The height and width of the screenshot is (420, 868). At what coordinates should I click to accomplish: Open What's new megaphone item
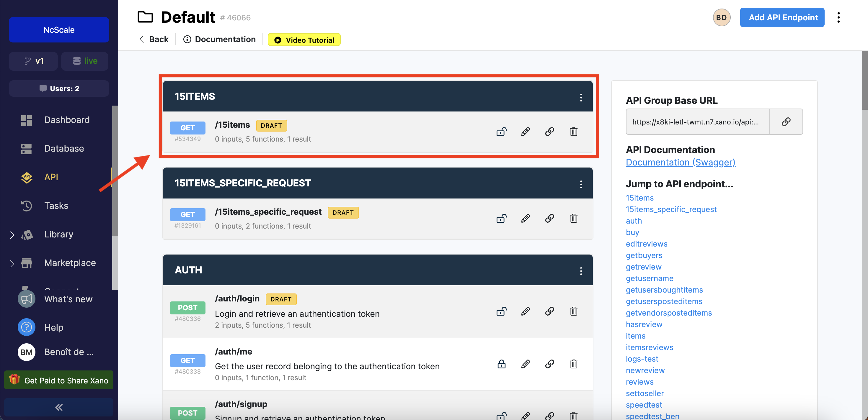pyautogui.click(x=56, y=299)
